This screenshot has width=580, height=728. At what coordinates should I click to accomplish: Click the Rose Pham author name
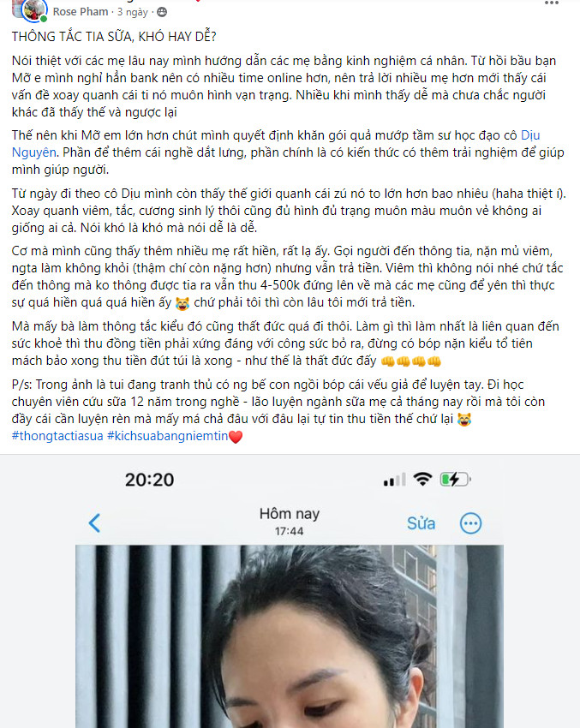click(x=81, y=12)
